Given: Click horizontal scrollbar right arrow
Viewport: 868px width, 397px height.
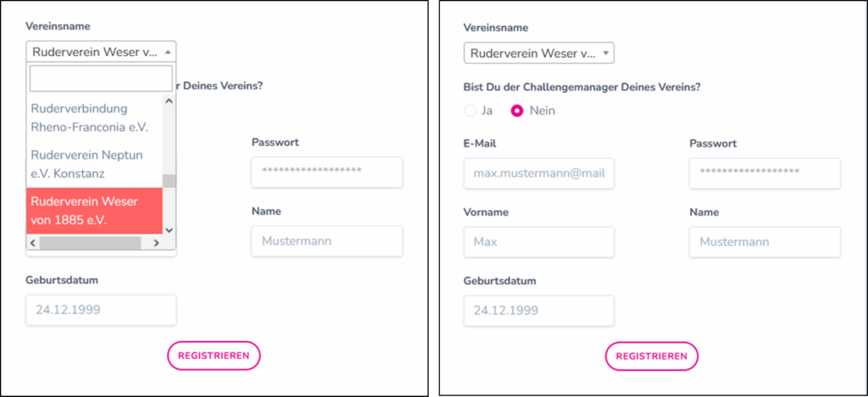Looking at the screenshot, I should [x=156, y=243].
